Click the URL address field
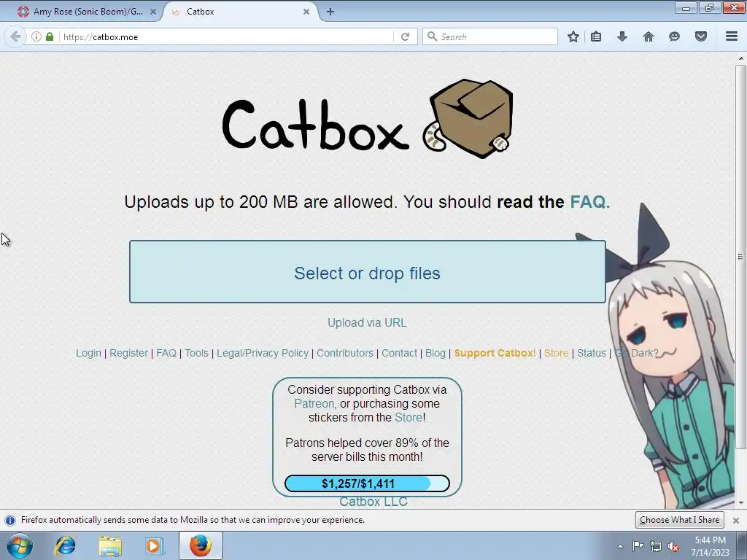This screenshot has width=747, height=560. coord(226,36)
